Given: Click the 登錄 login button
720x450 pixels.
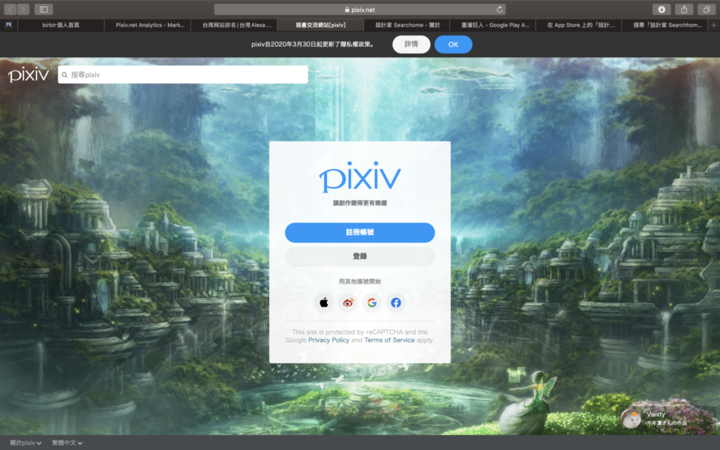Looking at the screenshot, I should tap(360, 256).
